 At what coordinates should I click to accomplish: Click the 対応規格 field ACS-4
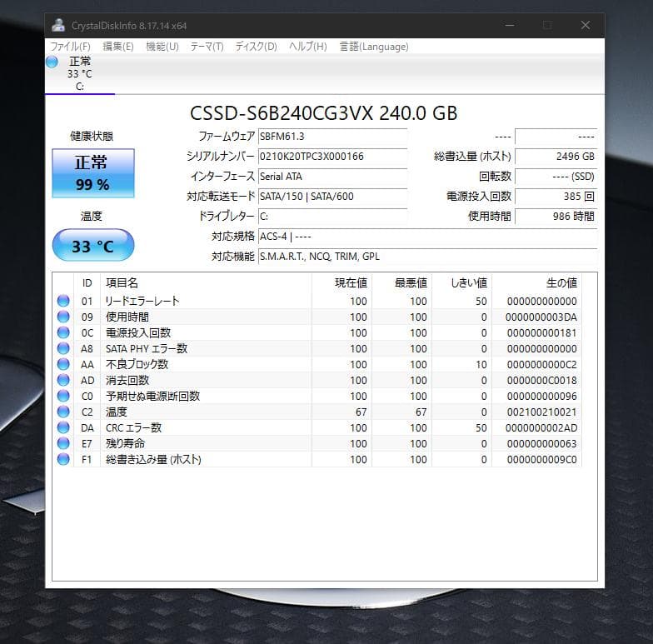(x=428, y=237)
